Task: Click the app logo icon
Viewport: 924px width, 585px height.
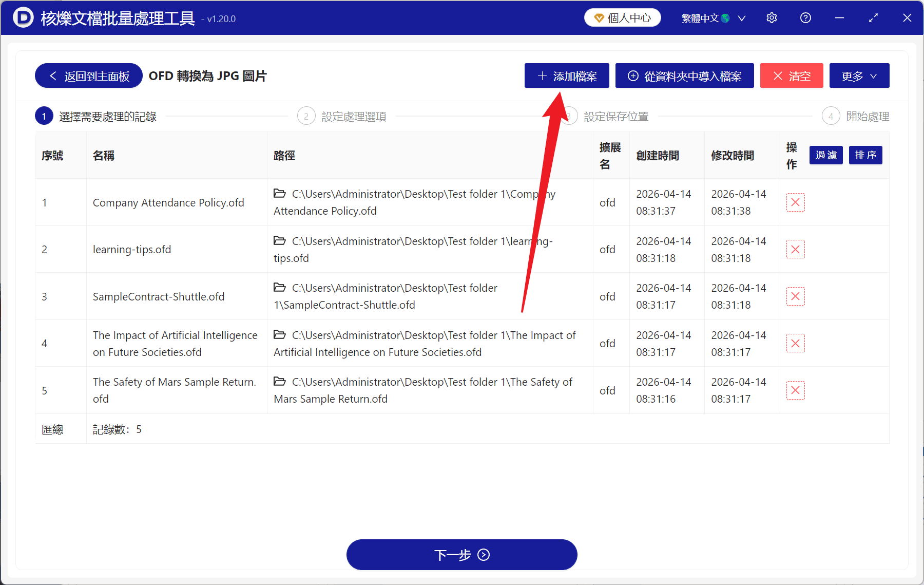Action: 23,17
